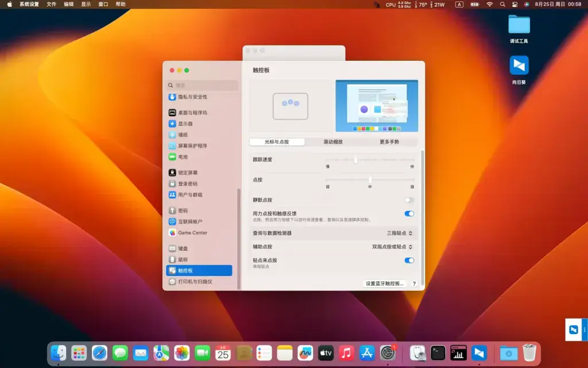
Task: Click the right pane vertical scrollbar
Action: click(x=423, y=218)
